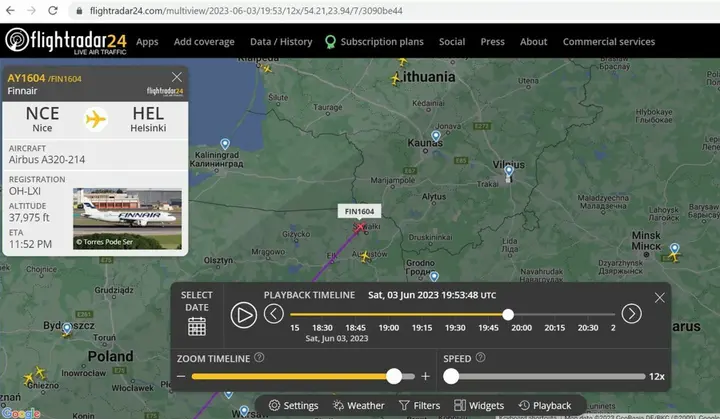
Task: Click the zoom timeline plus button
Action: coord(426,376)
